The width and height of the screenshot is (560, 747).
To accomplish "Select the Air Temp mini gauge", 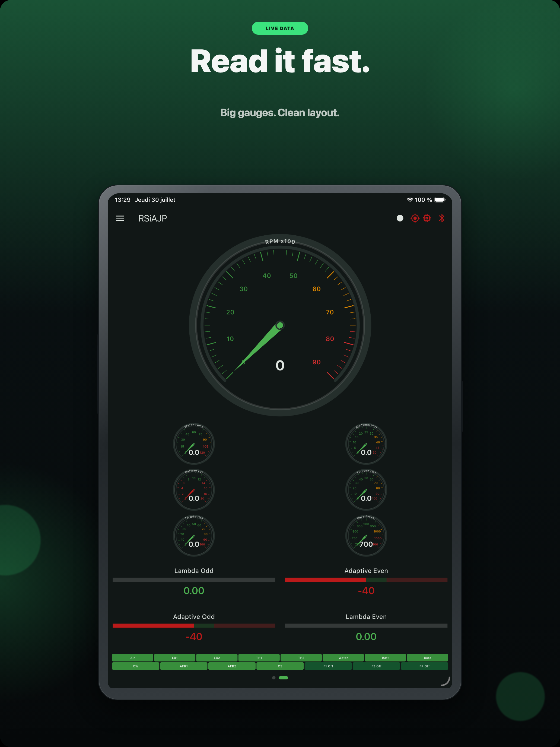I will [x=366, y=444].
